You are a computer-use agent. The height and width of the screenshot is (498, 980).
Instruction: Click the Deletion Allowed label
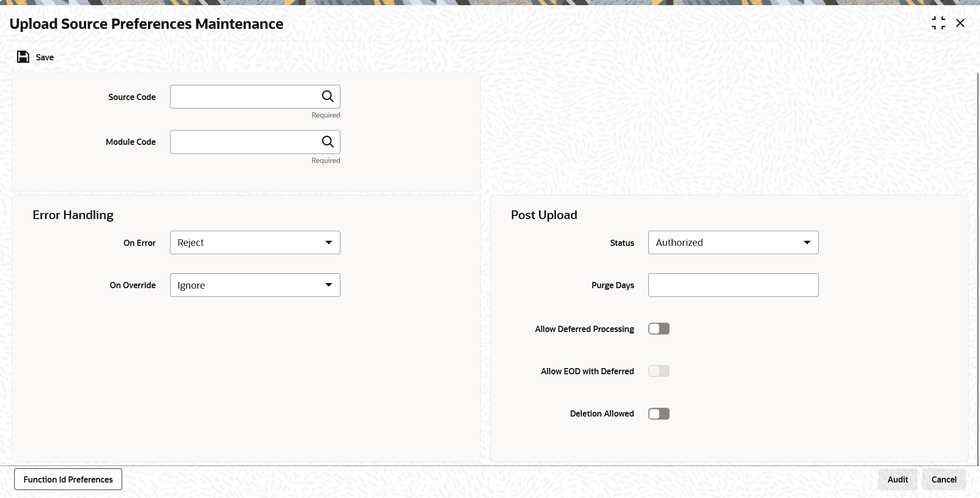(x=602, y=413)
